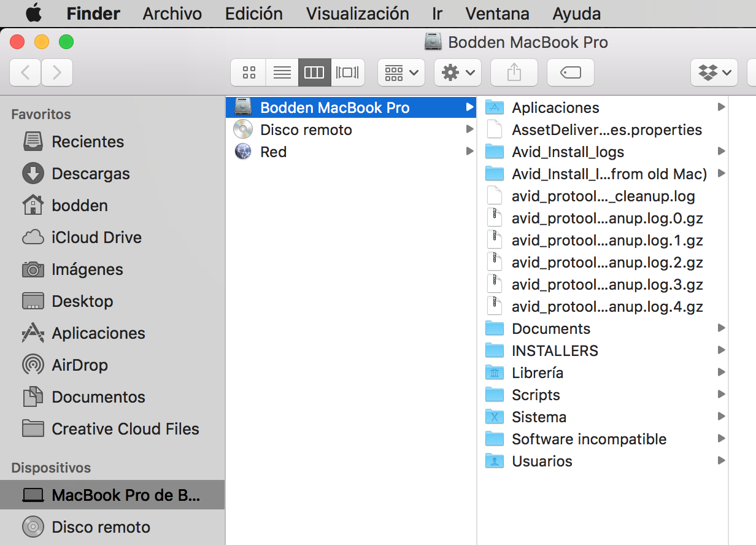This screenshot has width=756, height=545.
Task: Expand arrow beside Avid_Install_logs folder
Action: [x=721, y=152]
